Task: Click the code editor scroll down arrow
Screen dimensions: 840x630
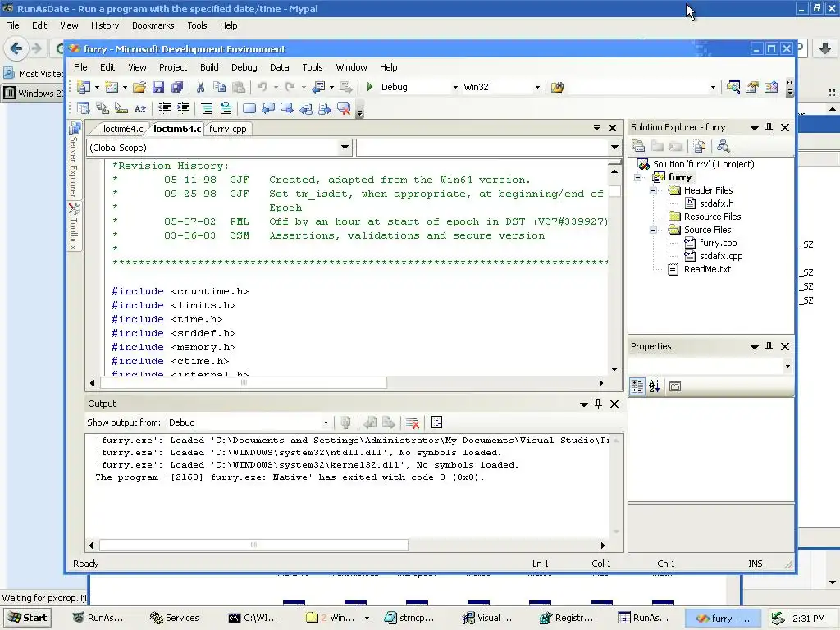Action: tap(614, 368)
